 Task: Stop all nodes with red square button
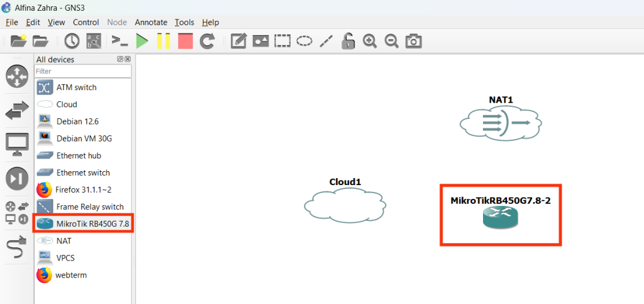click(186, 42)
